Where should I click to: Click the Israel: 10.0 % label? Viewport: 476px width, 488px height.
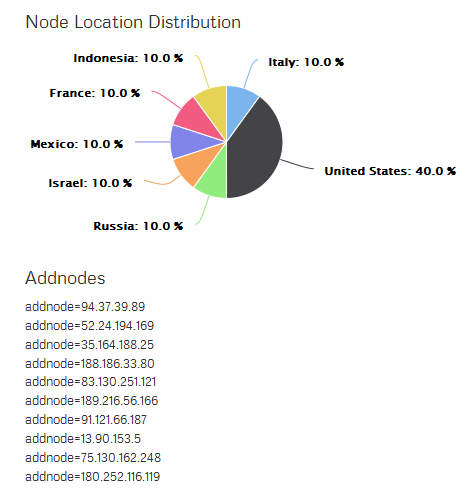pos(90,183)
